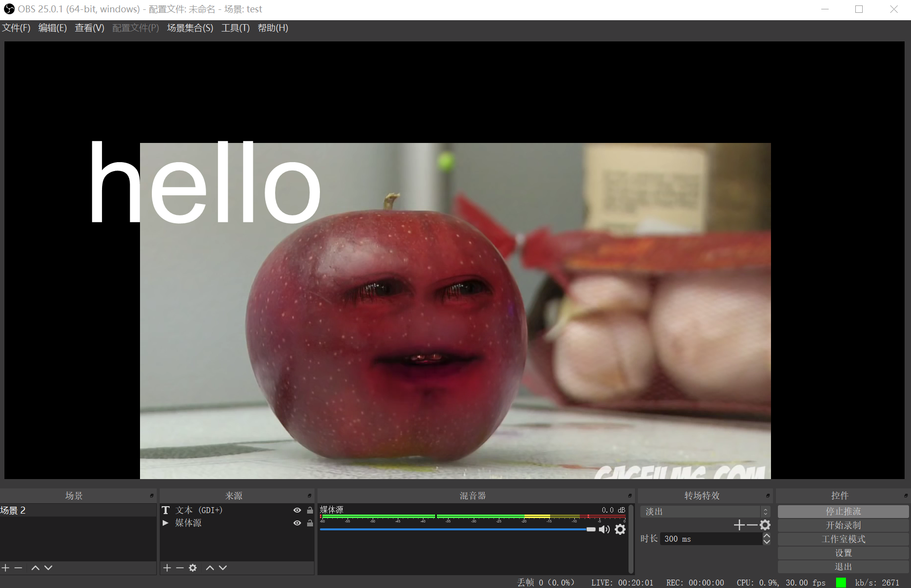Click the 媒体源 label in the mixer
Image resolution: width=911 pixels, height=588 pixels.
[x=332, y=510]
